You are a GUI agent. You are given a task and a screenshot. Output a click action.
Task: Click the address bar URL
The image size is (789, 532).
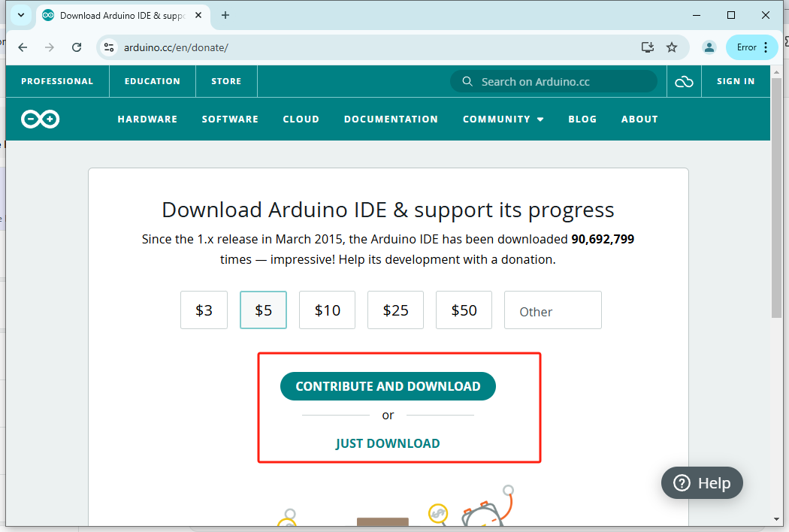point(176,47)
